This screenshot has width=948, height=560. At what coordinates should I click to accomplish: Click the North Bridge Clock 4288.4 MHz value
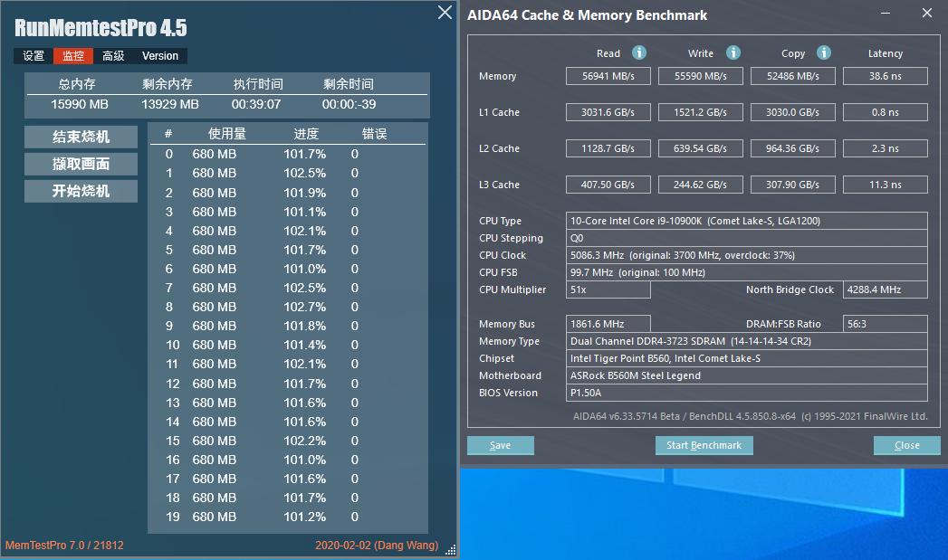coord(885,289)
